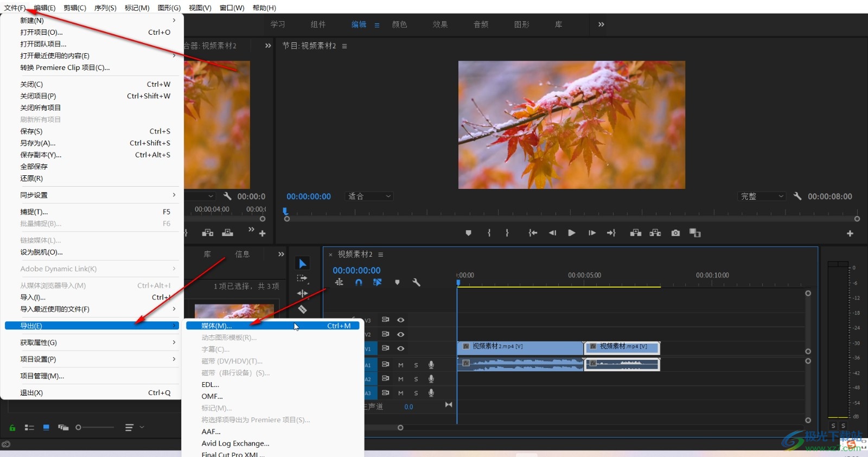Toggle timeline Snap magnet icon

[359, 282]
